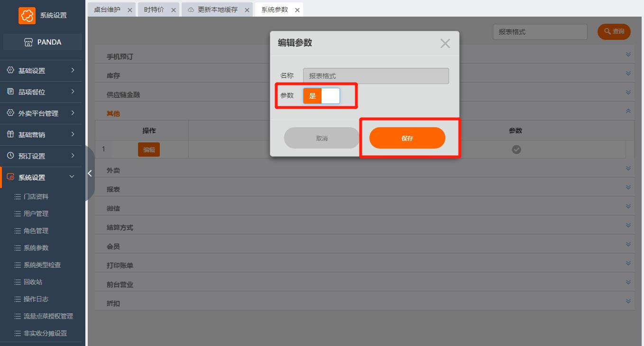Click the 系统设置 sidebar icon
644x346 pixels.
(10, 177)
